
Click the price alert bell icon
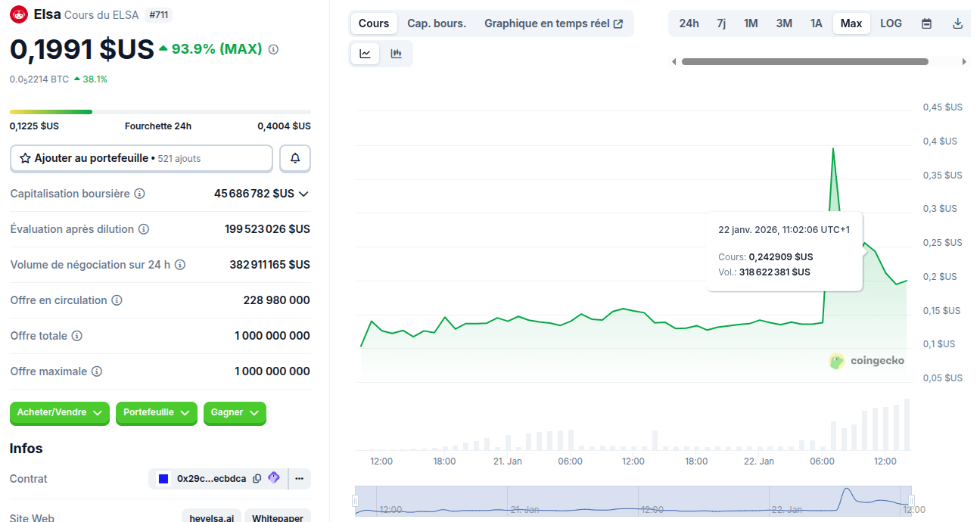[x=295, y=158]
